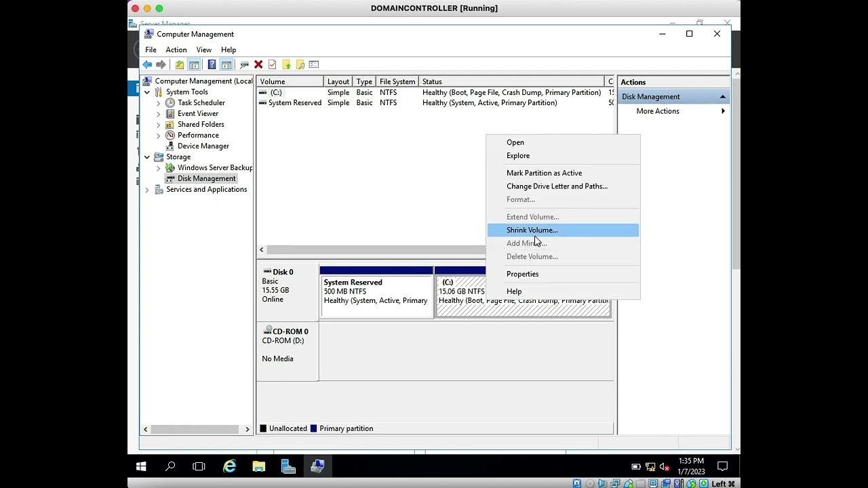The image size is (868, 488).
Task: Expand the Services and Applications node
Action: 147,190
